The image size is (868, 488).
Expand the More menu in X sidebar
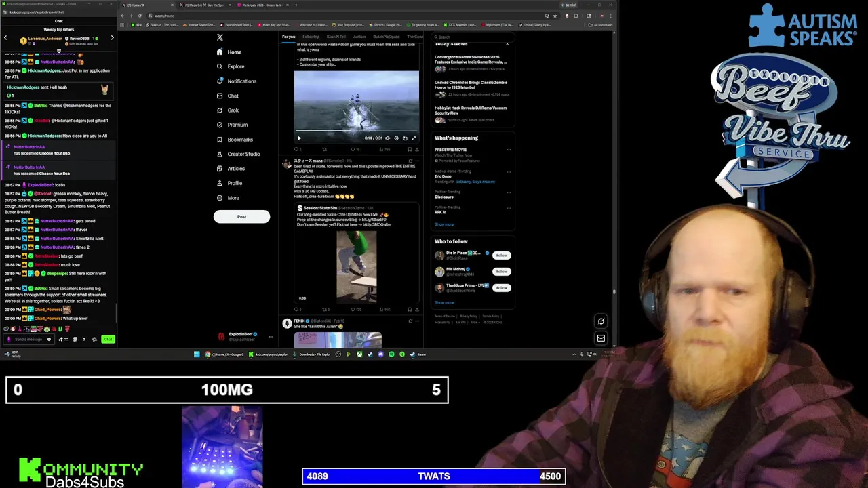pos(228,198)
